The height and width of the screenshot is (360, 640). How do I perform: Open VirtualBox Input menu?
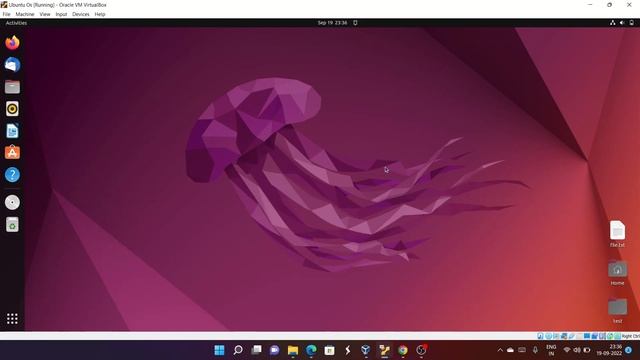(61, 14)
